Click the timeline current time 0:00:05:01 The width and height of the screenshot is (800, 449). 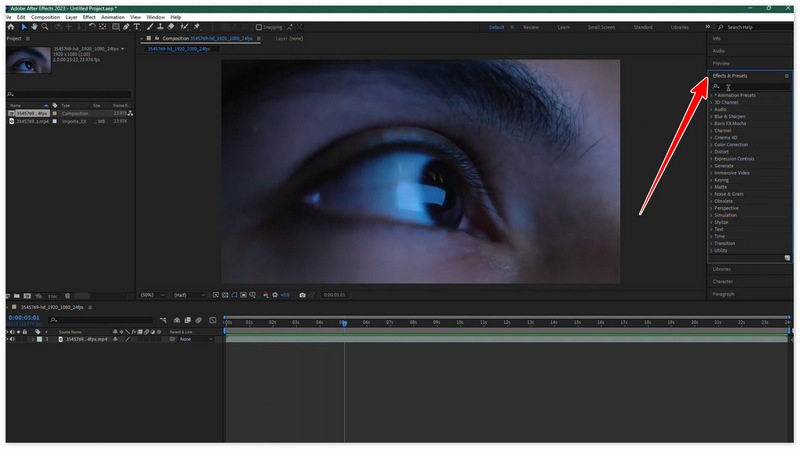tap(23, 317)
